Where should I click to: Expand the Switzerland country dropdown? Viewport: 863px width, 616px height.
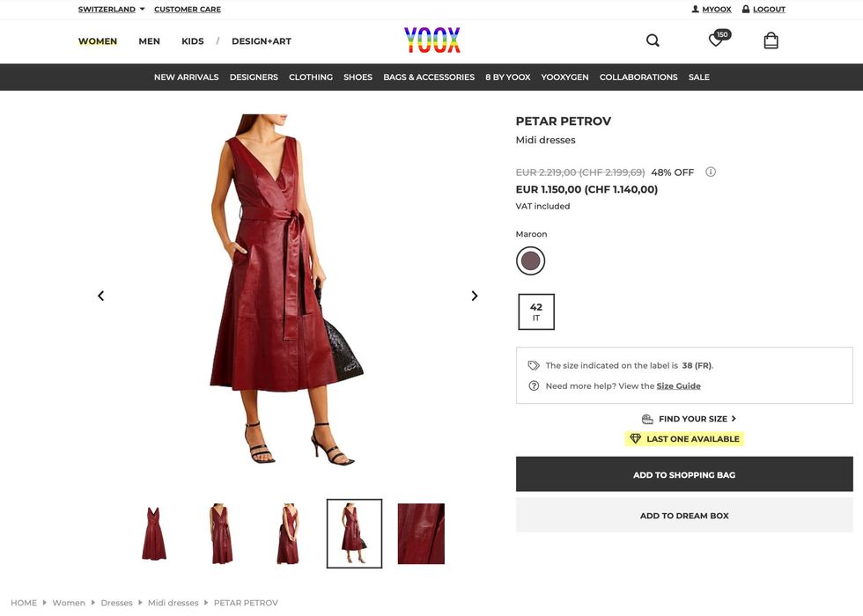point(142,10)
